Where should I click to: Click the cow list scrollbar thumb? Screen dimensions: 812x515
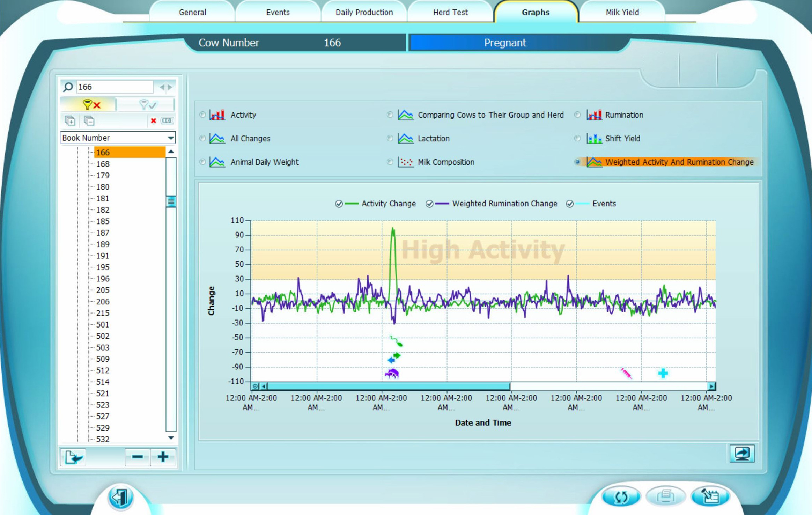point(171,201)
